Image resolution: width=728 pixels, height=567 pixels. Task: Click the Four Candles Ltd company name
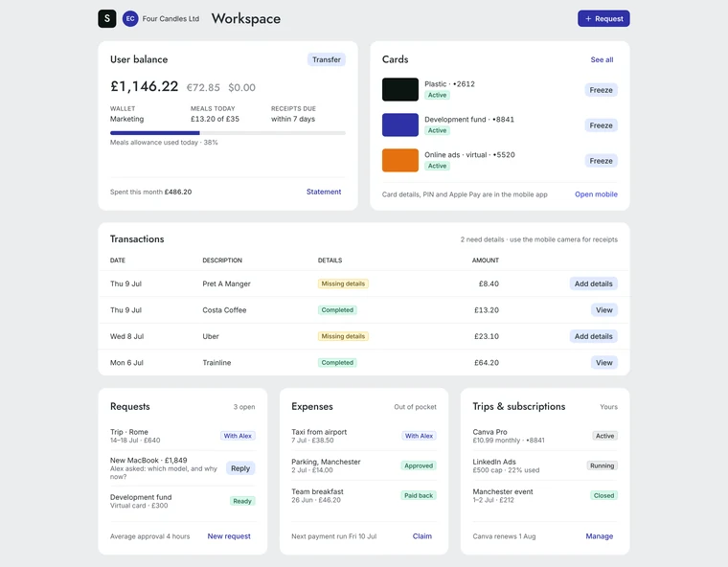[171, 18]
